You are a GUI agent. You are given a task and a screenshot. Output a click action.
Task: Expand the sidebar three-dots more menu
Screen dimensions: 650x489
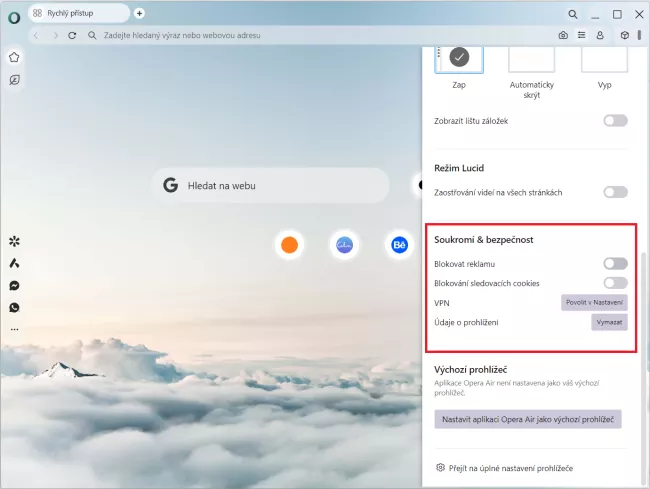coord(14,329)
